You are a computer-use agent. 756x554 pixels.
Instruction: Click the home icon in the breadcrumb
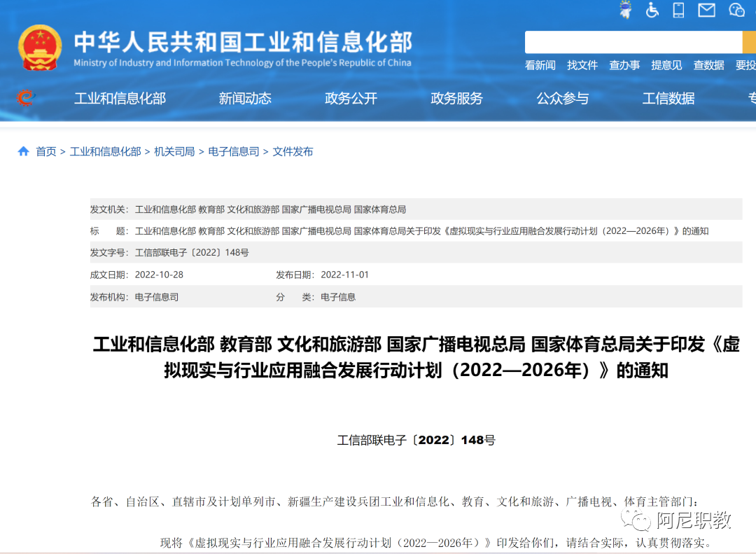point(23,151)
